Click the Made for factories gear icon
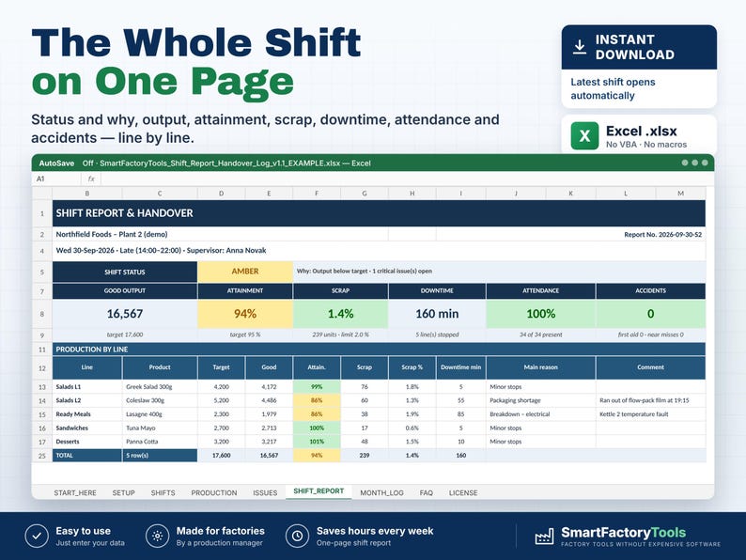 158,537
